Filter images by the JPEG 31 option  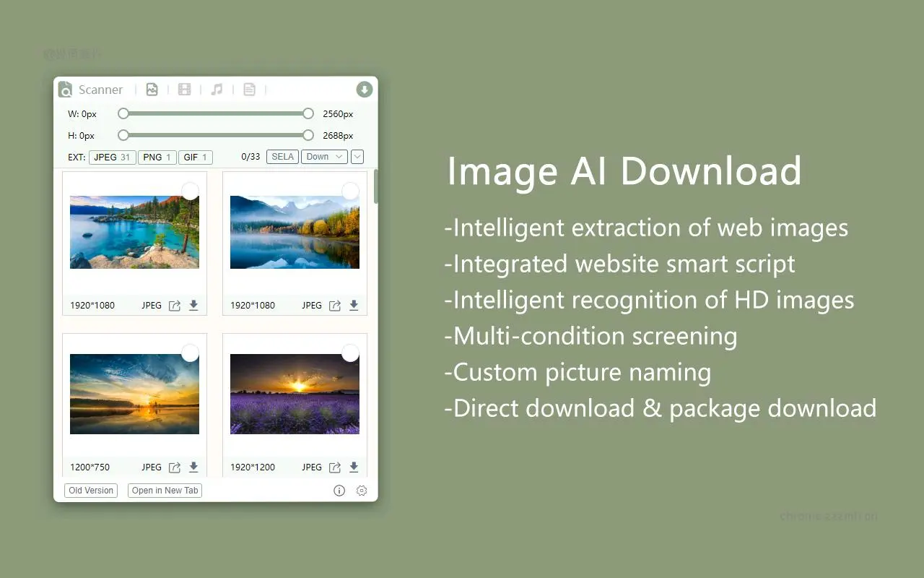(x=112, y=157)
